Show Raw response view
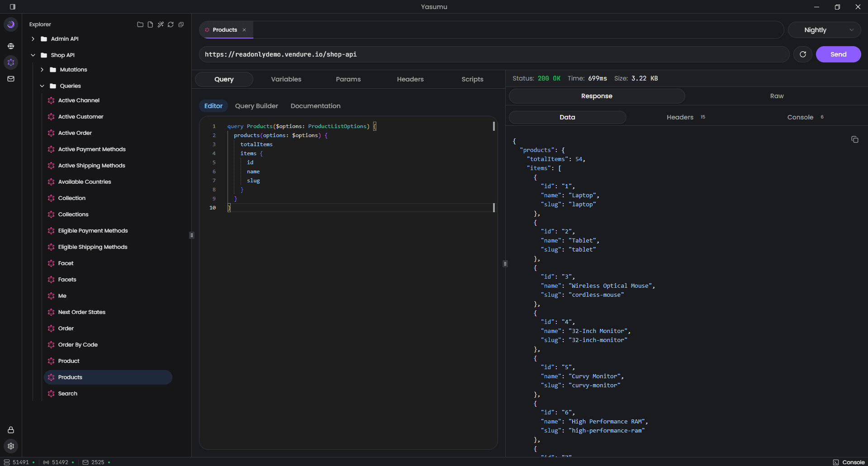 [x=777, y=96]
